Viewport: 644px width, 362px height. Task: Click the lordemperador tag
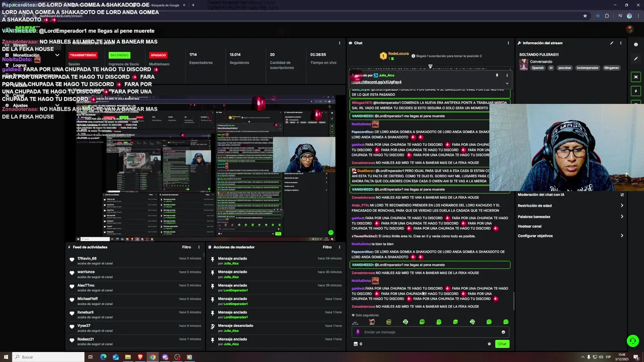(x=588, y=68)
